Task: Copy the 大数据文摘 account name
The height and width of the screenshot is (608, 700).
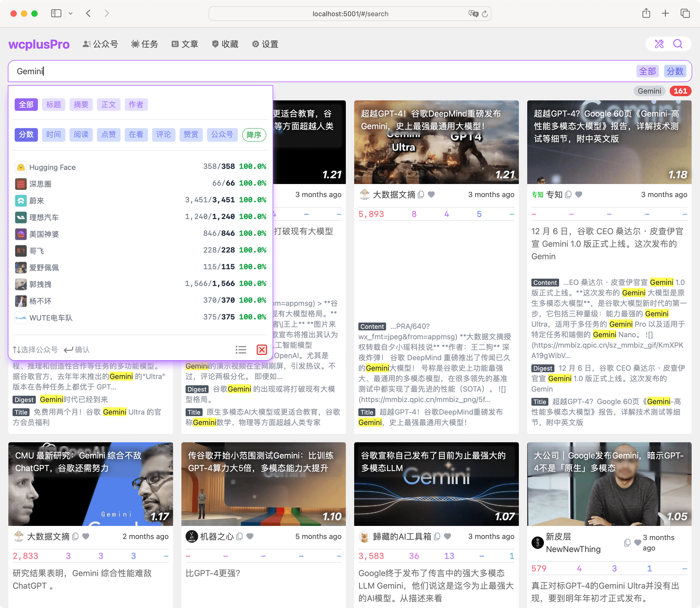Action: click(x=421, y=194)
